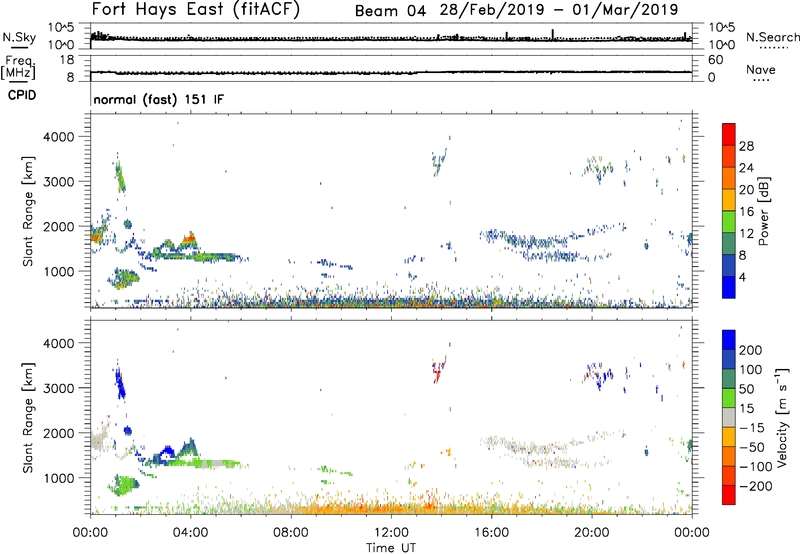Click the 'N.Sky' legend label
Image resolution: width=800 pixels, height=554 pixels.
click(x=19, y=37)
